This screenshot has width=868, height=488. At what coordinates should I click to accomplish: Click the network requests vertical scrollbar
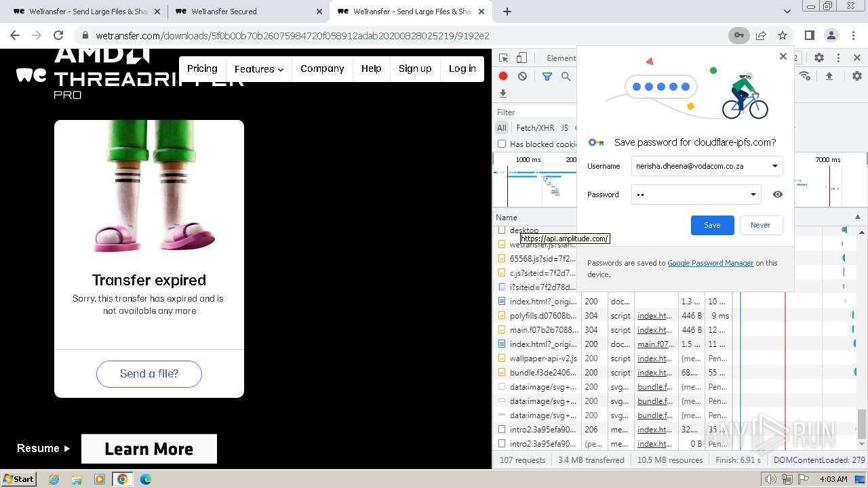pos(862,424)
